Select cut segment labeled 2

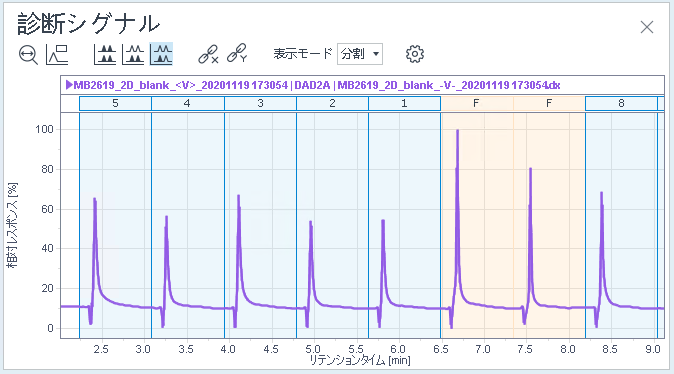click(332, 103)
